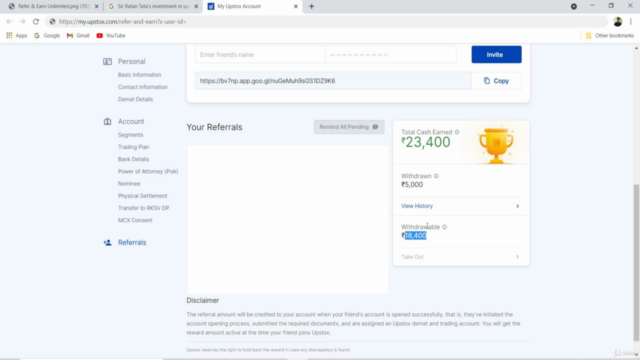Click the site info globe icon

(x=52, y=22)
